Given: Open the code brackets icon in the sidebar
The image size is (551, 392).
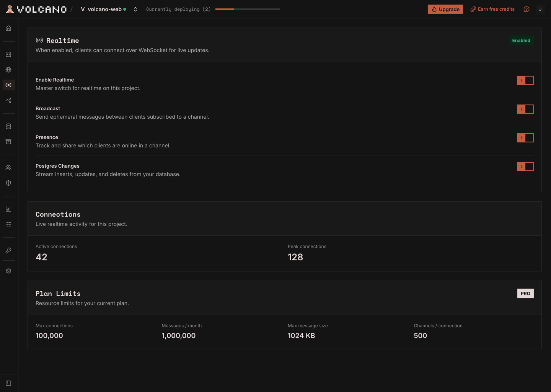Looking at the screenshot, I should pyautogui.click(x=8, y=54).
